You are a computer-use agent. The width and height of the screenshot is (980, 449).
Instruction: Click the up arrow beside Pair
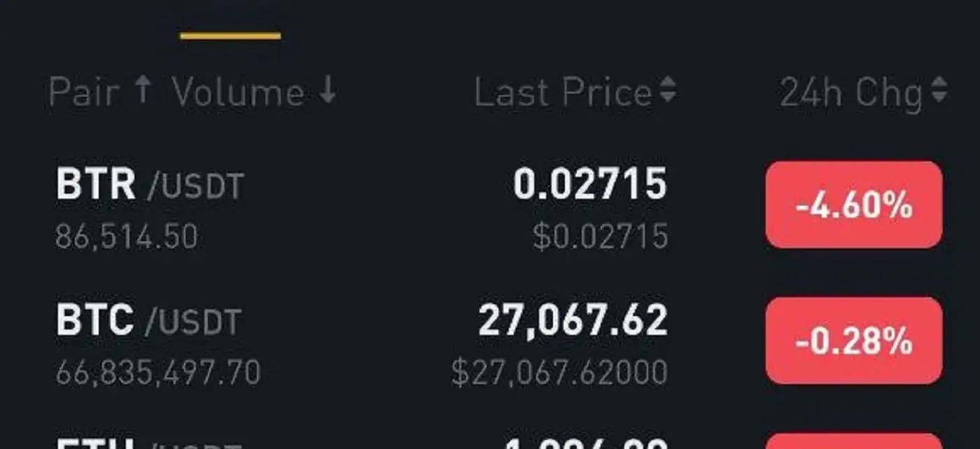143,91
